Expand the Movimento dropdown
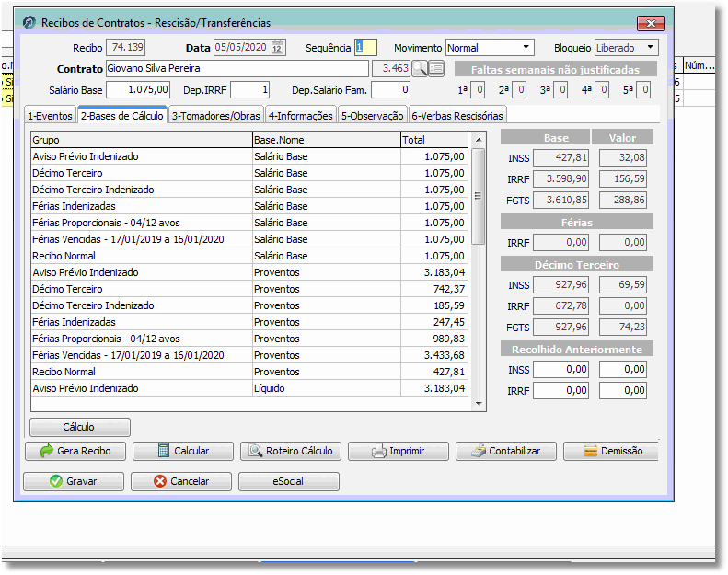The width and height of the screenshot is (728, 575). (526, 47)
